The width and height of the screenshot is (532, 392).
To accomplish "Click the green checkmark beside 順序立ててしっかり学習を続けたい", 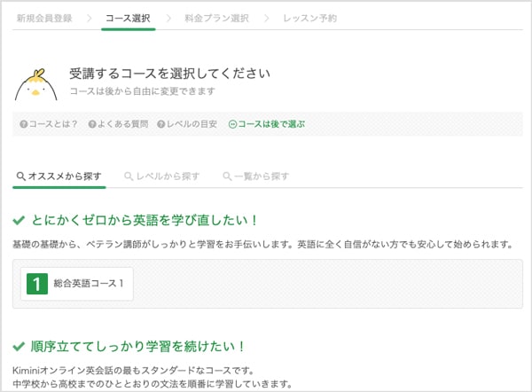I will [19, 345].
